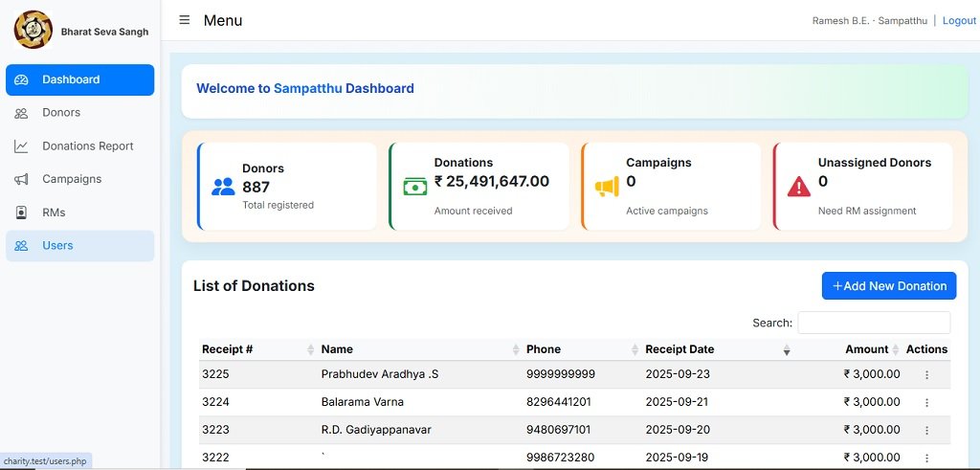Focus the donations Search input field
The image size is (980, 470).
pyautogui.click(x=874, y=323)
